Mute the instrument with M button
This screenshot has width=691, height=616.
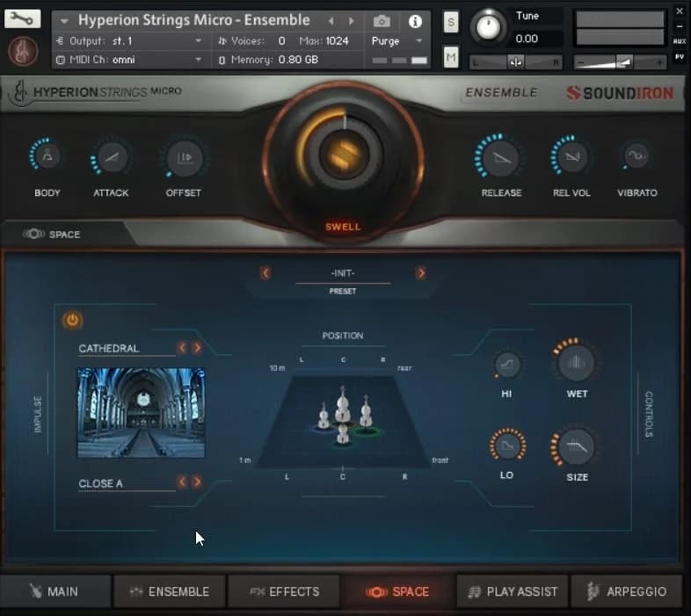tap(450, 57)
